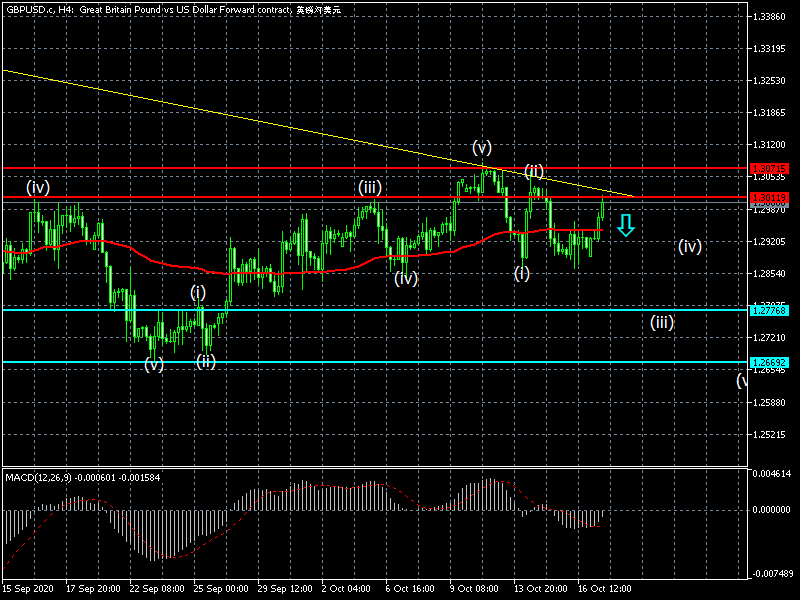Click the cyan down arrow on the chart
Image resolution: width=800 pixels, height=600 pixels.
626,225
